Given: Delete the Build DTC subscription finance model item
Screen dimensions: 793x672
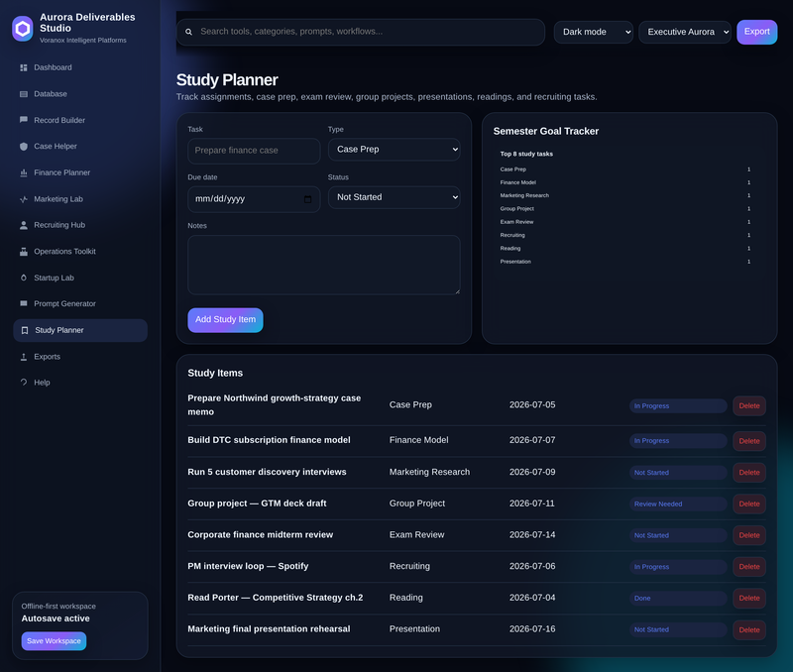Looking at the screenshot, I should coord(749,441).
